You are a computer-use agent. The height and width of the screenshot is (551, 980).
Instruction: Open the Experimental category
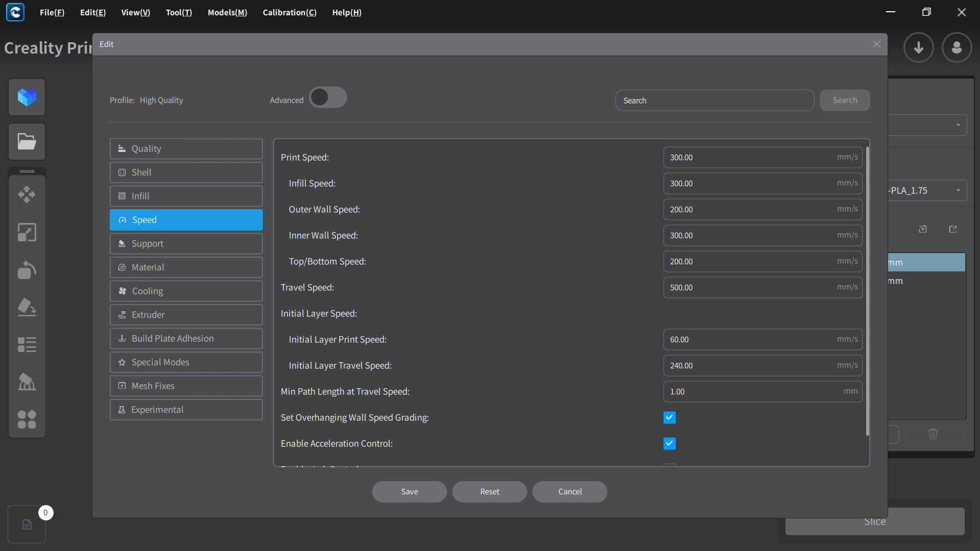point(186,410)
